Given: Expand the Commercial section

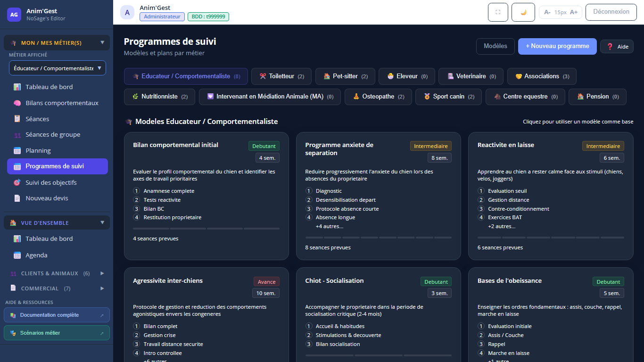Looking at the screenshot, I should click(57, 288).
